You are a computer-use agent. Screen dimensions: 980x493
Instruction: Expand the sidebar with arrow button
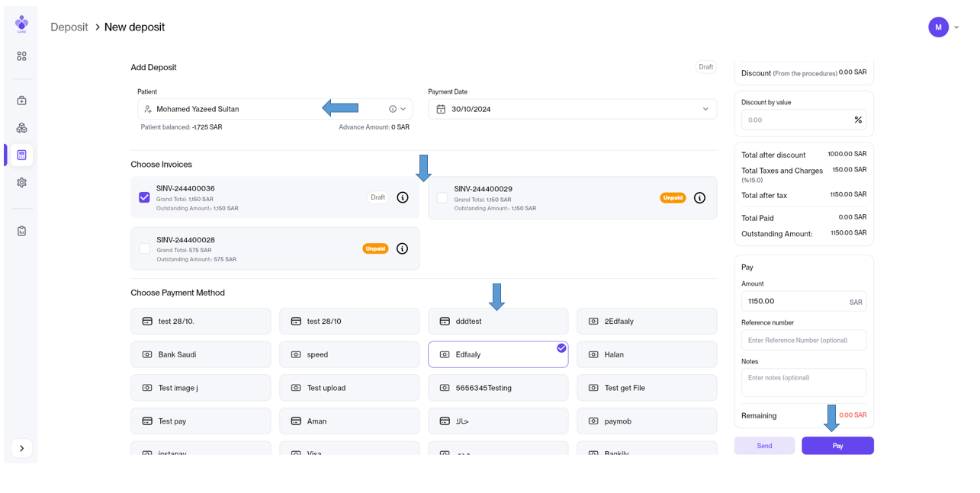[x=21, y=448]
